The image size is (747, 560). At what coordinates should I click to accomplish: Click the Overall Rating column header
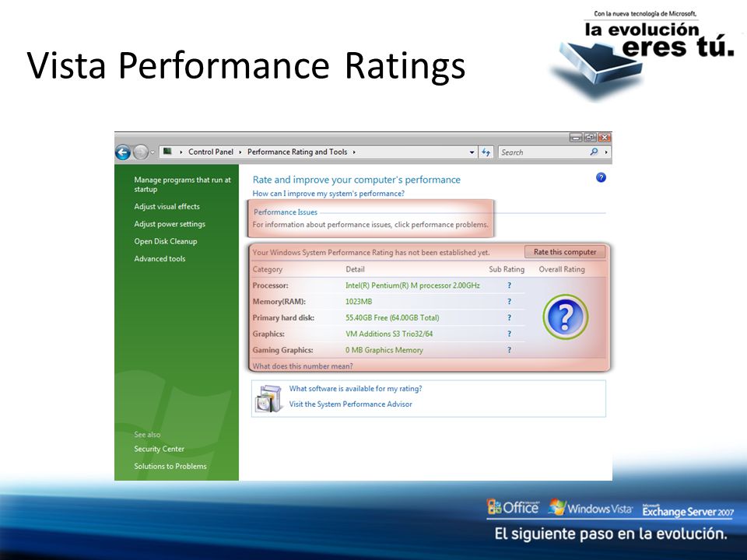click(562, 269)
